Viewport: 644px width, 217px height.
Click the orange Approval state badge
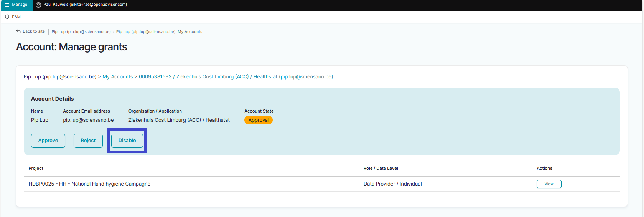pos(258,120)
